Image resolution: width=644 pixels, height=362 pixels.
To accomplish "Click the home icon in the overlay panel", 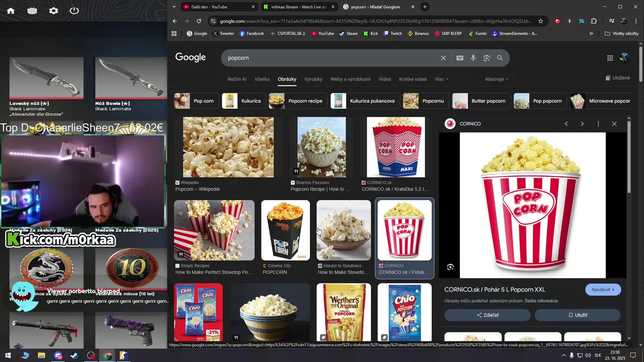I will 11,11.
